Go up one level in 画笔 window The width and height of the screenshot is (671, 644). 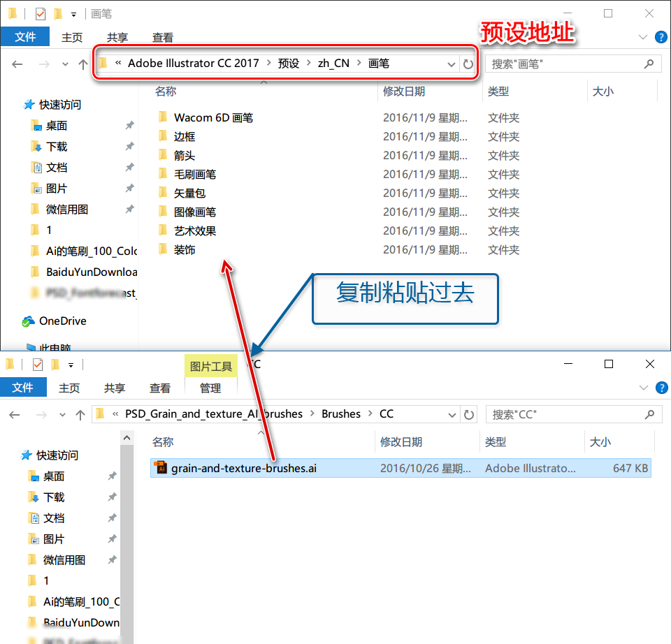click(x=83, y=64)
